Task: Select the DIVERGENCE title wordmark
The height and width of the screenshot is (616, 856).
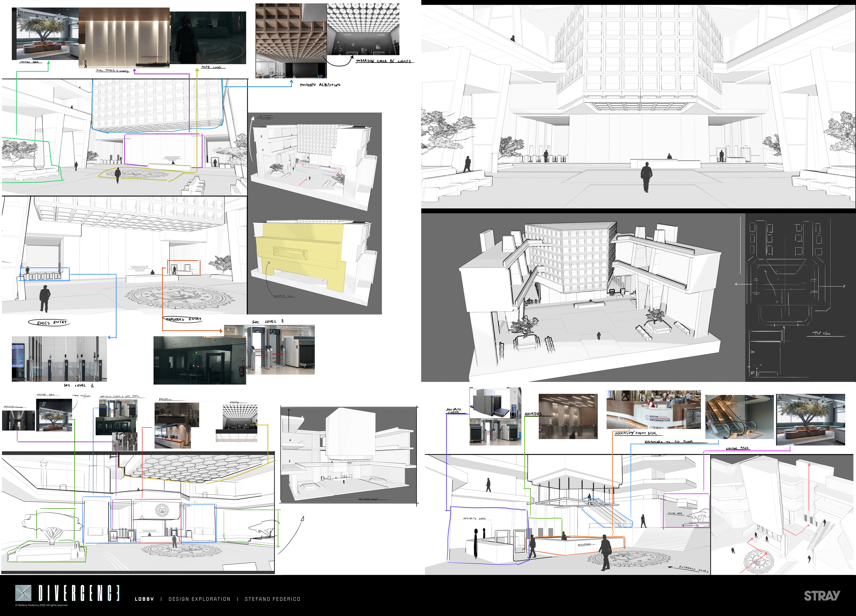Action: pos(79,593)
